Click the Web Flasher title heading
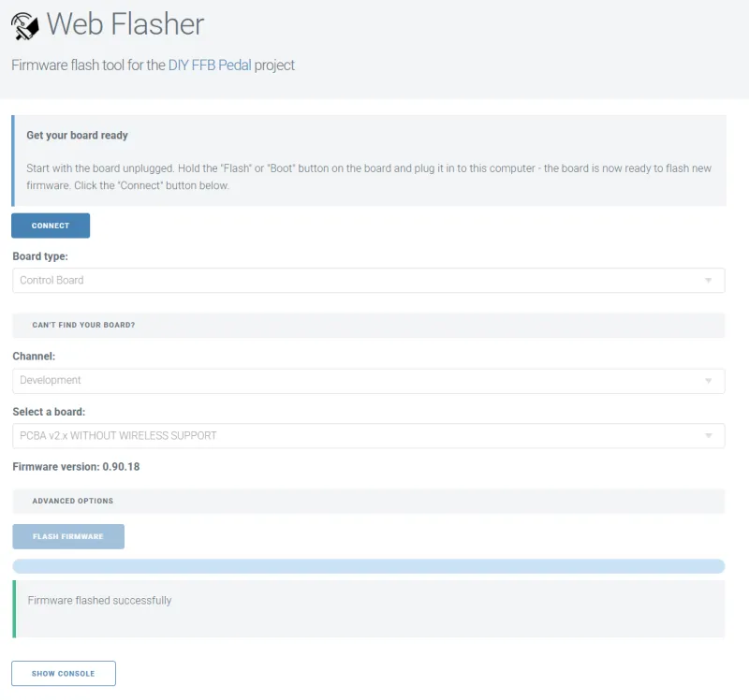This screenshot has height=700, width=749. (x=125, y=24)
